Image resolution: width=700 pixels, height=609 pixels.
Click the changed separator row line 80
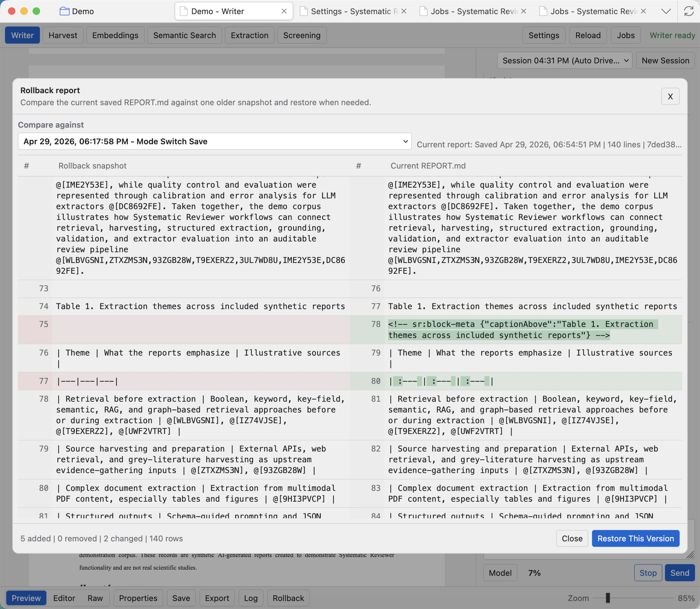(x=516, y=381)
